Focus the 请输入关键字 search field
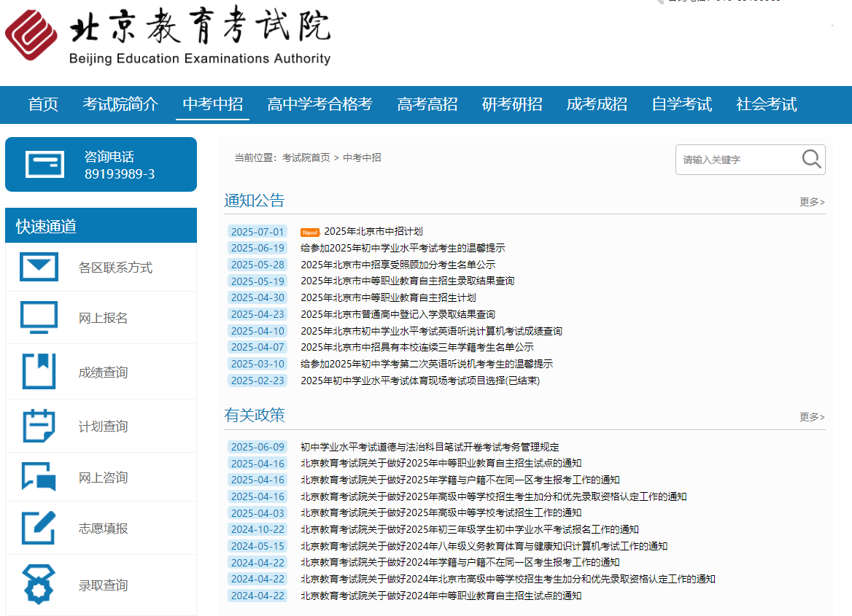852x616 pixels. tap(737, 160)
